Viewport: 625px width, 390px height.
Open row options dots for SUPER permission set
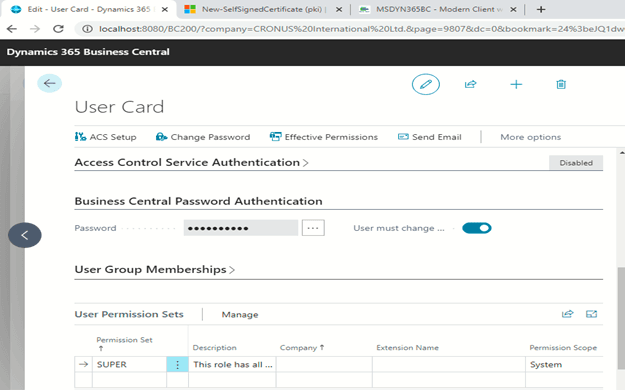[x=177, y=364]
